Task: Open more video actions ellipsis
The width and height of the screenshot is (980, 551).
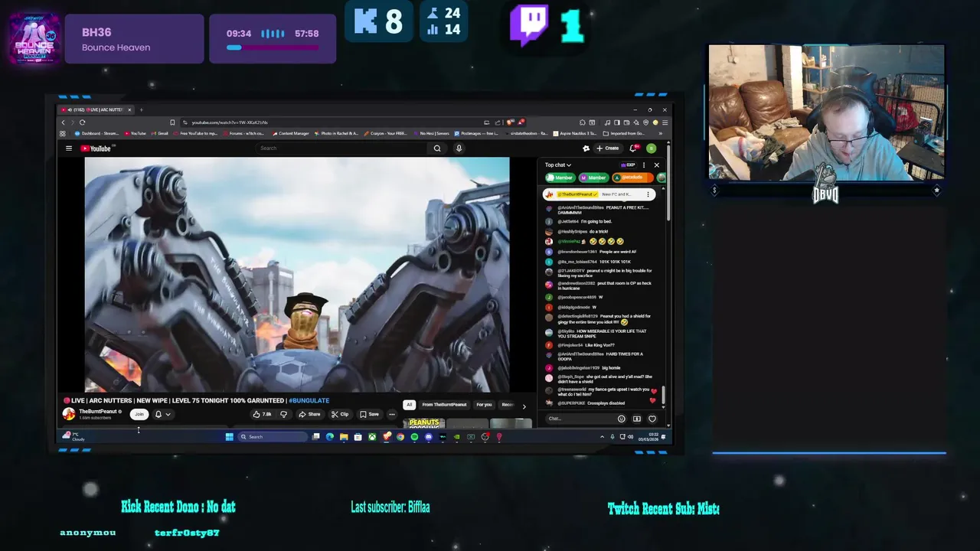Action: coord(392,414)
